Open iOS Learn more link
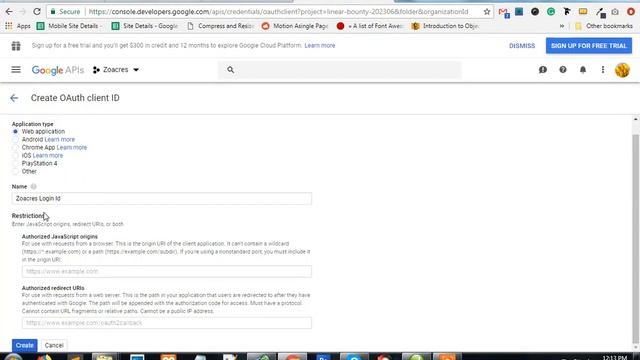Screen dimensions: 640x360 (48, 156)
